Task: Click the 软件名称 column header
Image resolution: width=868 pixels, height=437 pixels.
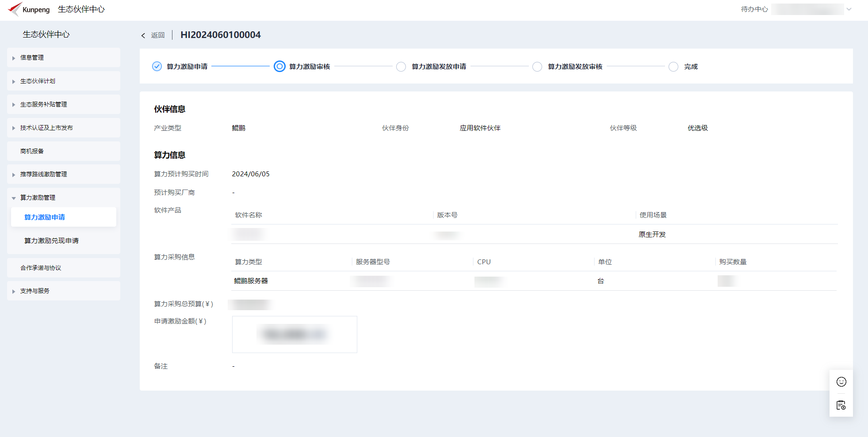Action: [249, 215]
